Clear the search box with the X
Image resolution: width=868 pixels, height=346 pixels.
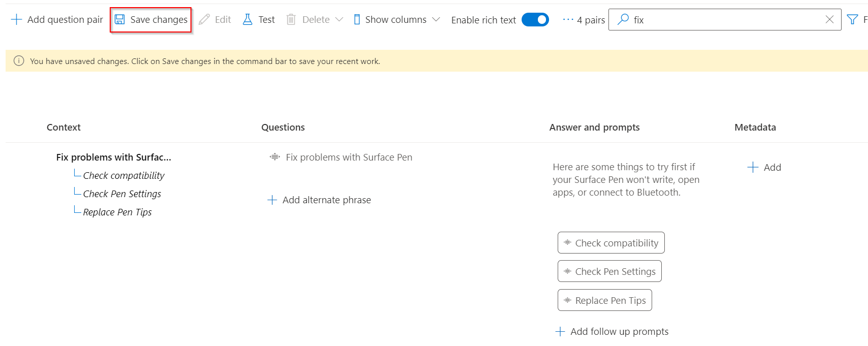click(x=829, y=20)
